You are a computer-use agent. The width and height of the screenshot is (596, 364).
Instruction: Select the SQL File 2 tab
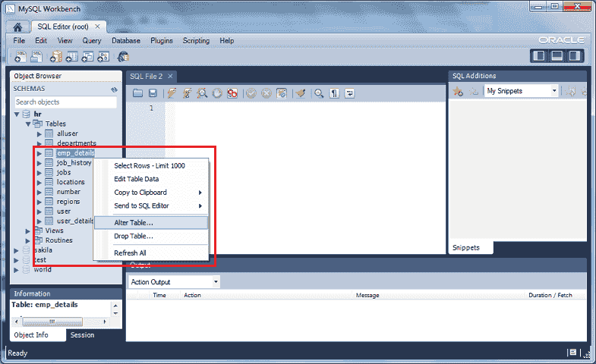[x=147, y=77]
